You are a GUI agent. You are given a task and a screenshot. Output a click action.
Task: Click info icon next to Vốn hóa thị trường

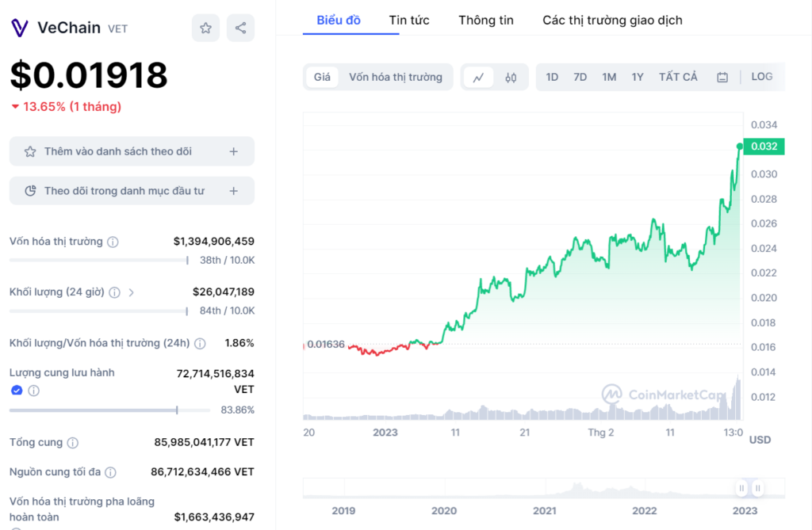pos(113,242)
